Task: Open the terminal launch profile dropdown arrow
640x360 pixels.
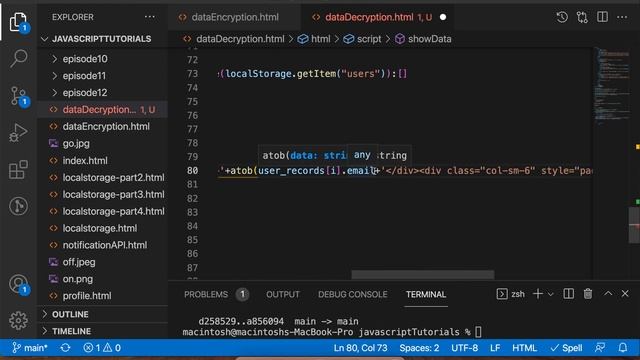Action: [551, 294]
